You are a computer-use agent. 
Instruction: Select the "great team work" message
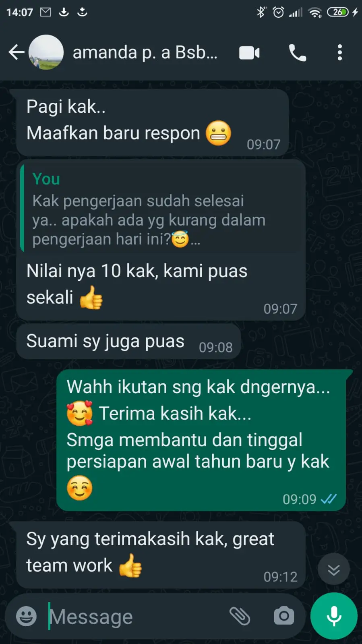pyautogui.click(x=161, y=555)
